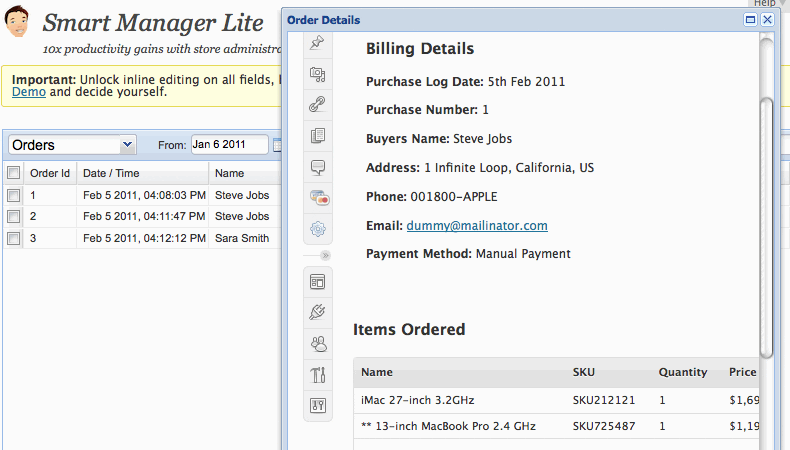Click the Plugins plug icon
The width and height of the screenshot is (790, 450).
[x=317, y=312]
